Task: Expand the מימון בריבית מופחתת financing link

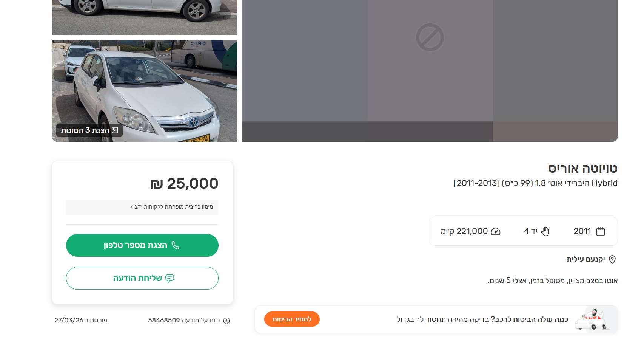Action: 172,207
